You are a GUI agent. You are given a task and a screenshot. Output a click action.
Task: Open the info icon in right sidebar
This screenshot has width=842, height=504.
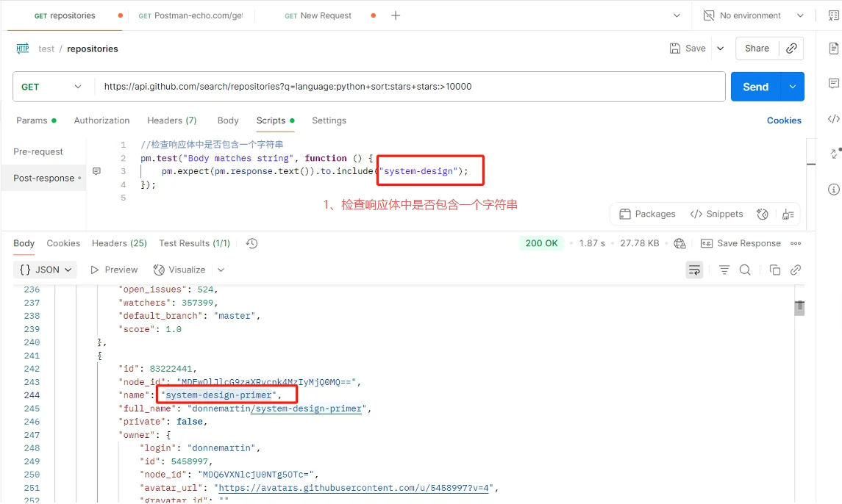[833, 189]
